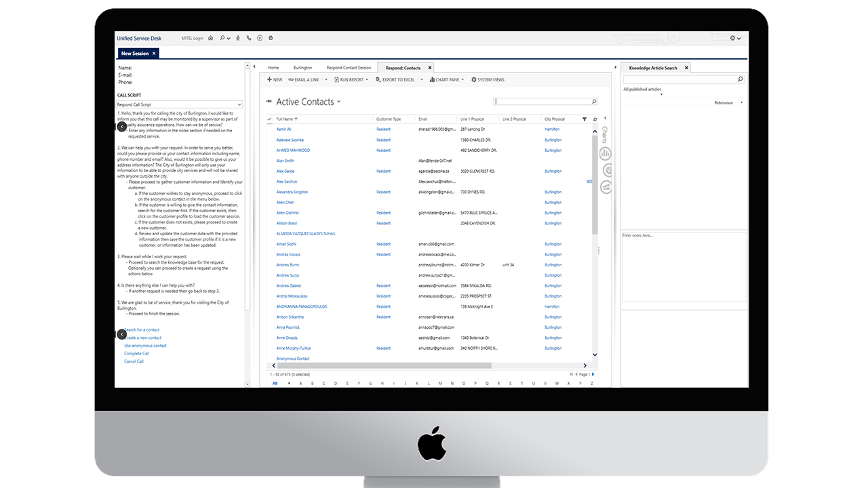
Task: Open the bar chart view in the Charts sidebar
Action: click(604, 153)
